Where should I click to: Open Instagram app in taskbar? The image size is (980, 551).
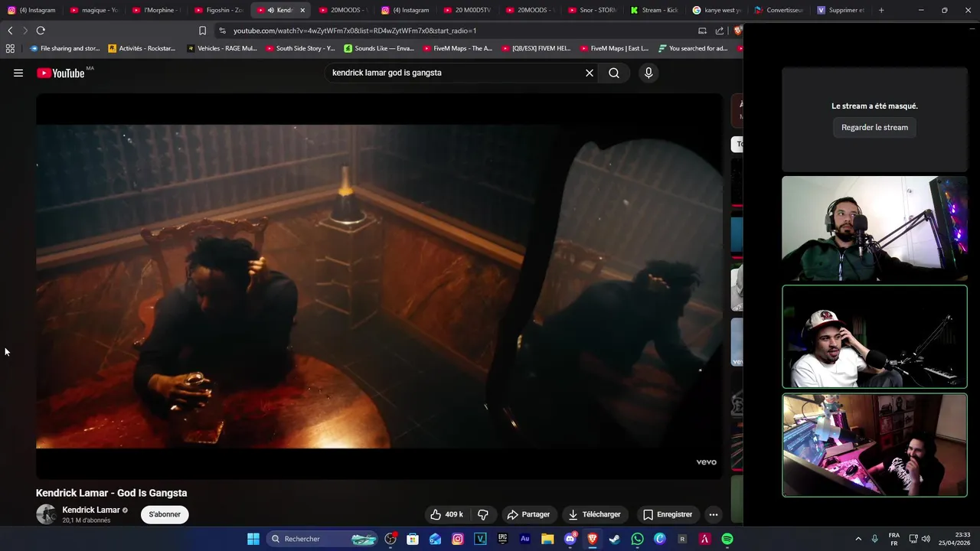pyautogui.click(x=458, y=539)
